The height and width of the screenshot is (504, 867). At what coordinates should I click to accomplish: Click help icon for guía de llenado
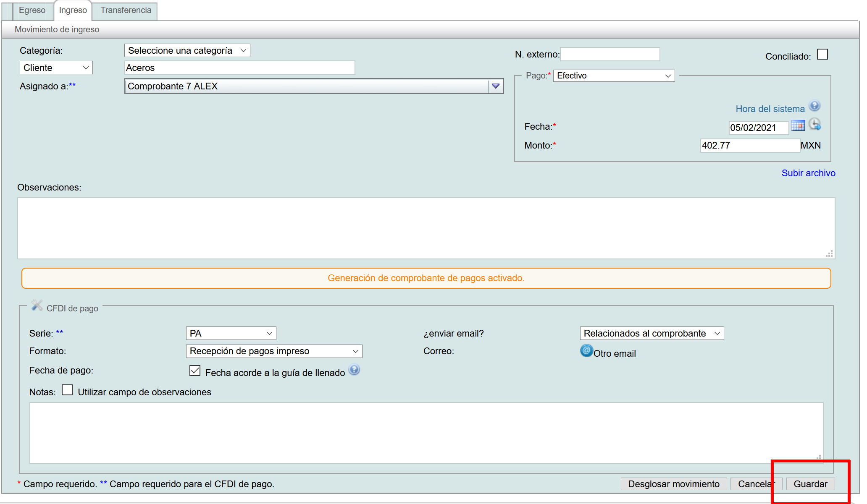tap(355, 370)
